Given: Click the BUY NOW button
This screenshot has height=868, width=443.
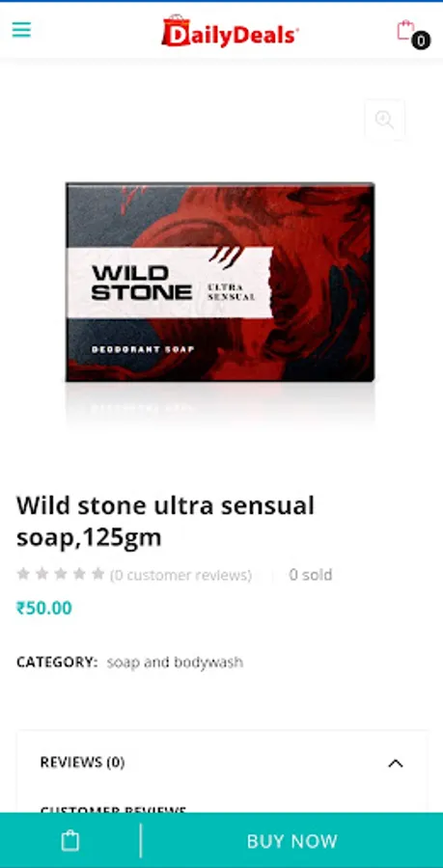Looking at the screenshot, I should [x=291, y=841].
